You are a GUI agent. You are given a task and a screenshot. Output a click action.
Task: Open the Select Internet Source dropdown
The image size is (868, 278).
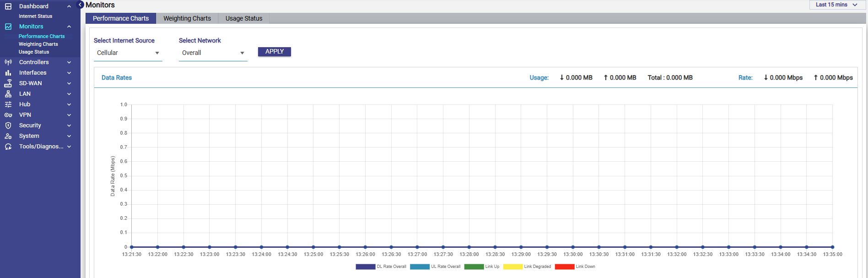128,53
